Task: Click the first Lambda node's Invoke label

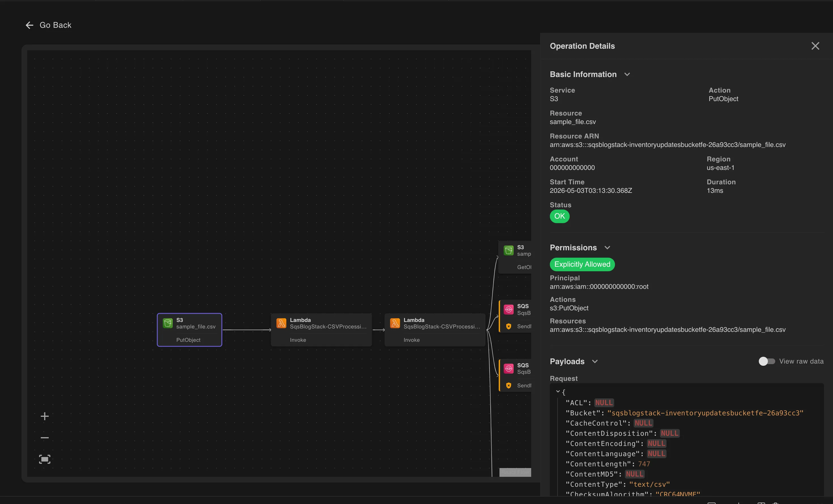Action: point(298,340)
